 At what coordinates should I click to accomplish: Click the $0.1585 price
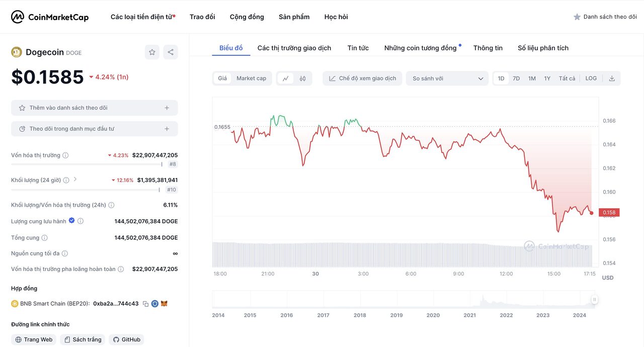[47, 77]
